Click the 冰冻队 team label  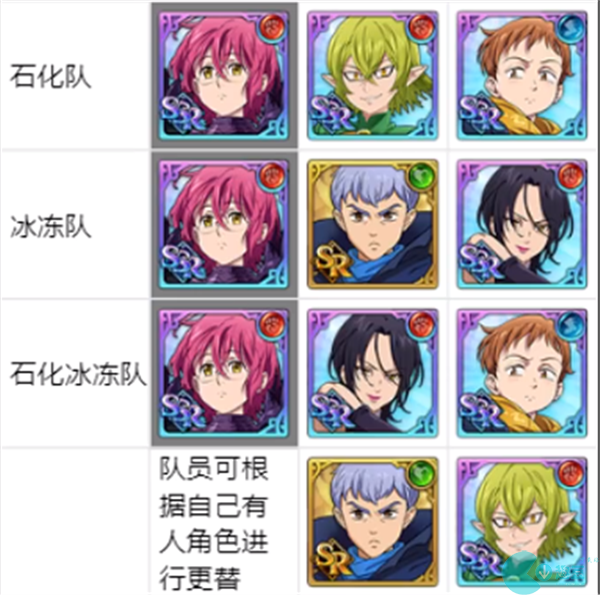51,226
